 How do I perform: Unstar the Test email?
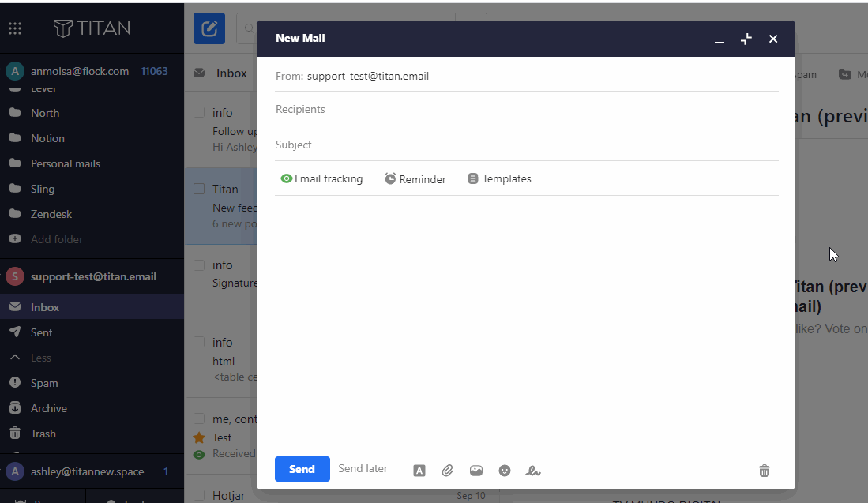click(199, 437)
